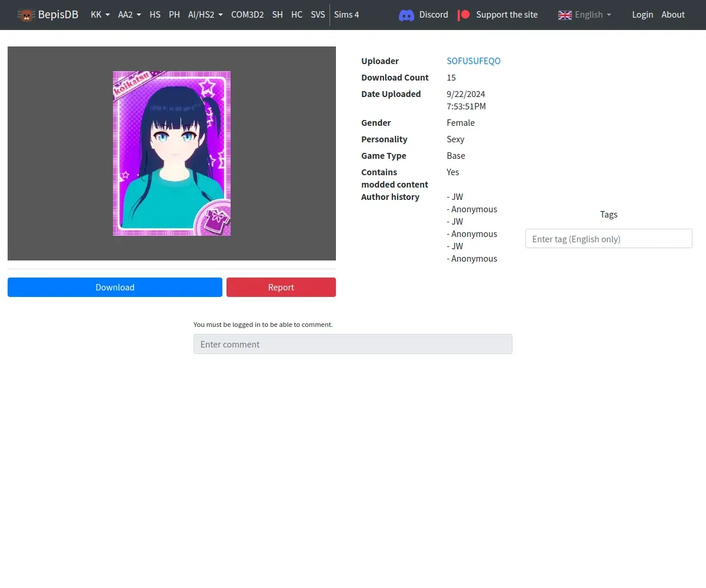This screenshot has width=706, height=588.
Task: Select the Game Type value Base
Action: 456,156
